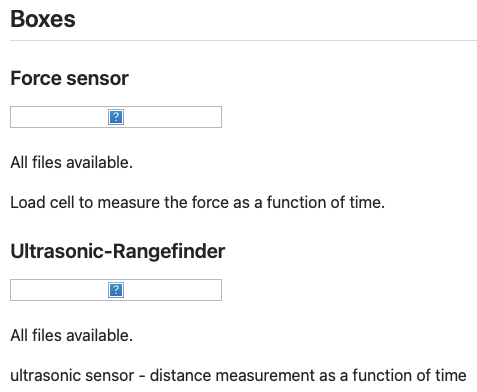
Task: Click the word 'Rangefinder' in the heading
Action: 169,251
